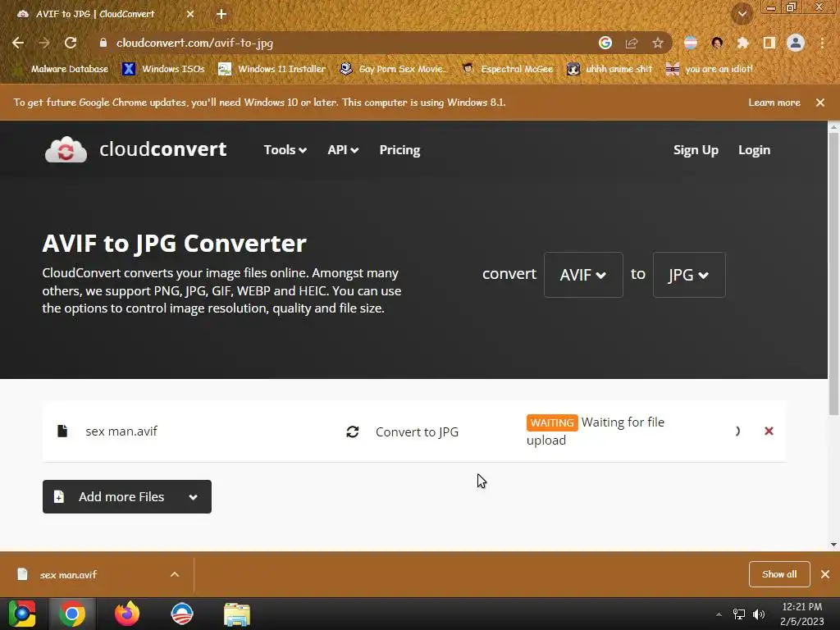Click the Start button on taskbar
The width and height of the screenshot is (840, 630).
tap(22, 614)
